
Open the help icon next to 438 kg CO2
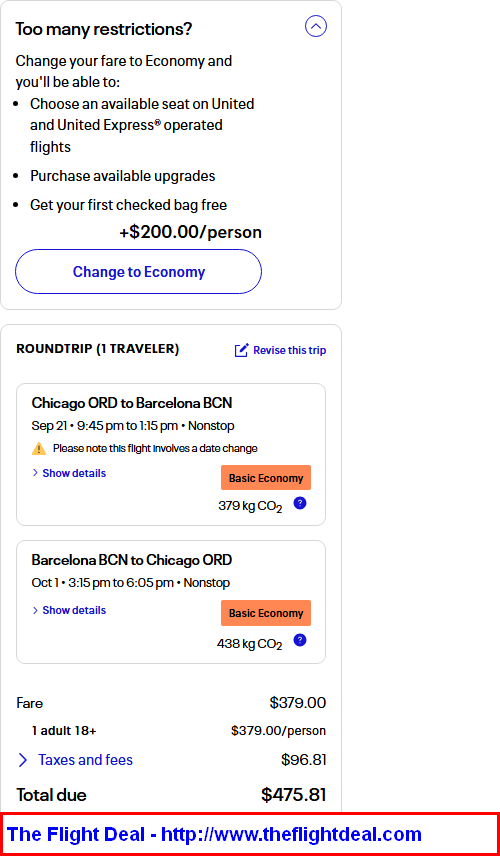tap(300, 640)
